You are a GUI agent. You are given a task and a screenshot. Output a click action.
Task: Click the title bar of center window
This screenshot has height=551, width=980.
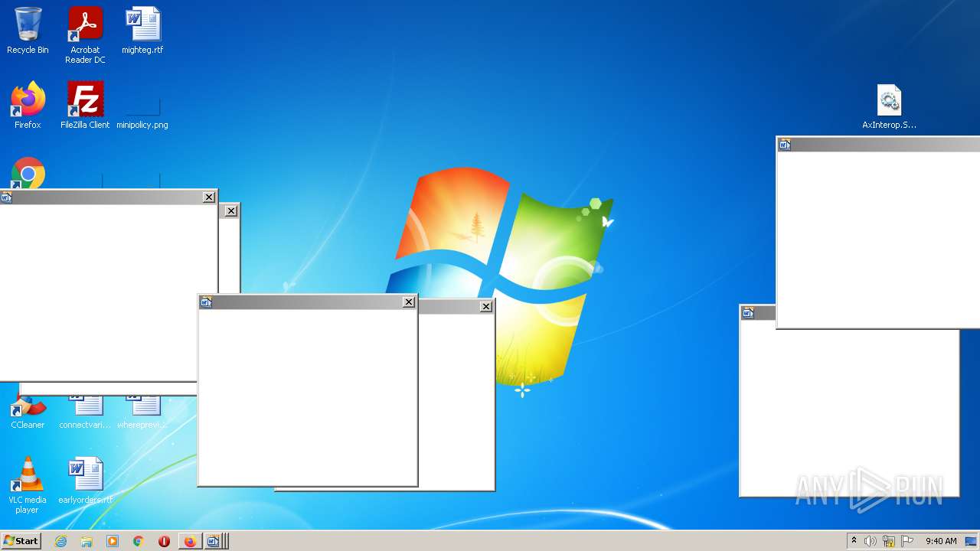pyautogui.click(x=308, y=302)
